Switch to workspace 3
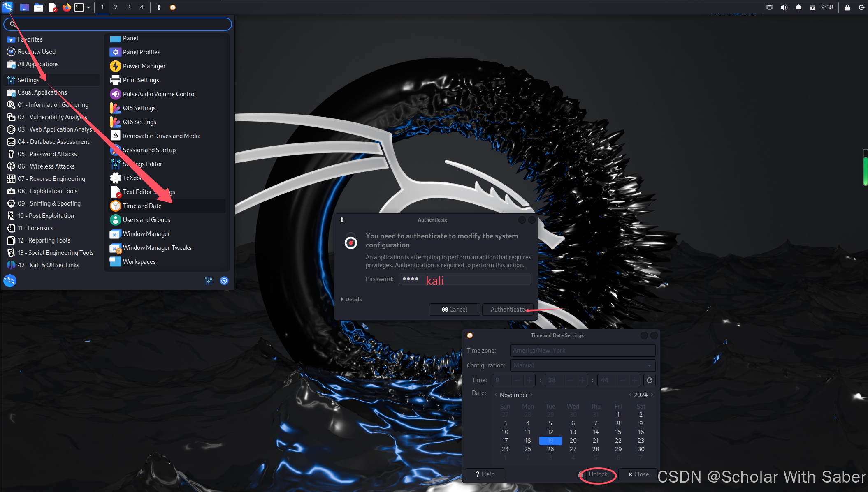 (x=129, y=7)
